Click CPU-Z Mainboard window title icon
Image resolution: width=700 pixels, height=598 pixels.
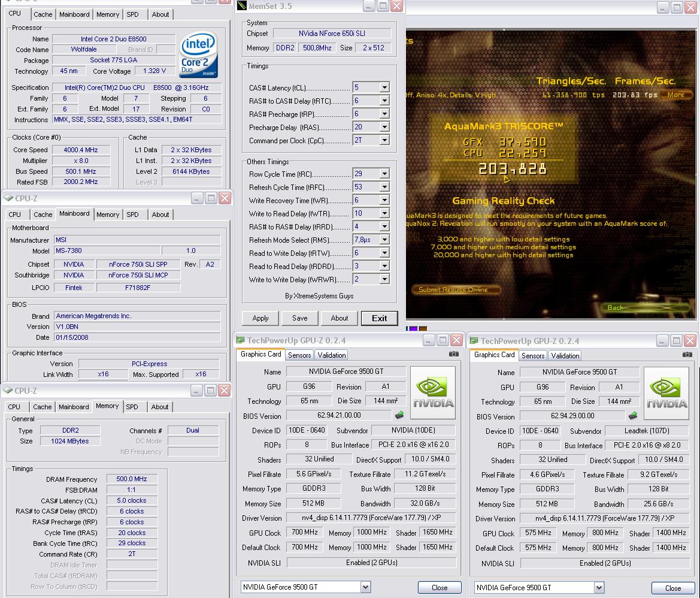click(8, 198)
